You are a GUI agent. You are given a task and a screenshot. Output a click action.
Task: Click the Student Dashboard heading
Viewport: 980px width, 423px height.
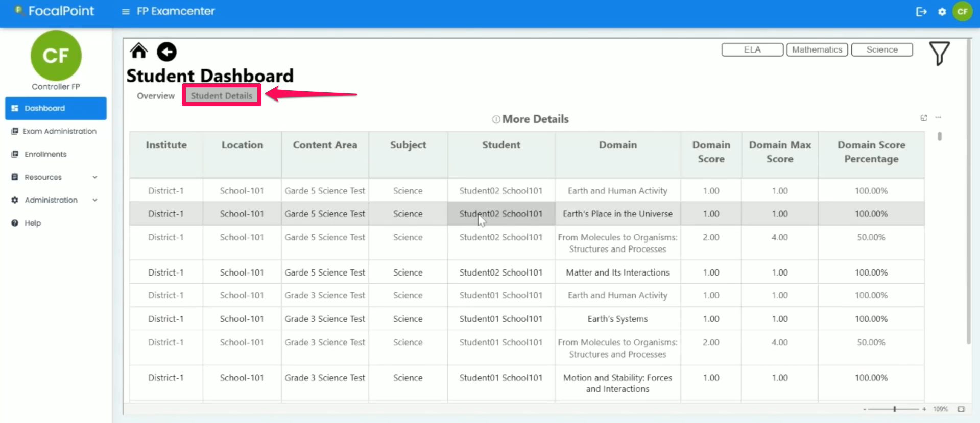click(210, 76)
